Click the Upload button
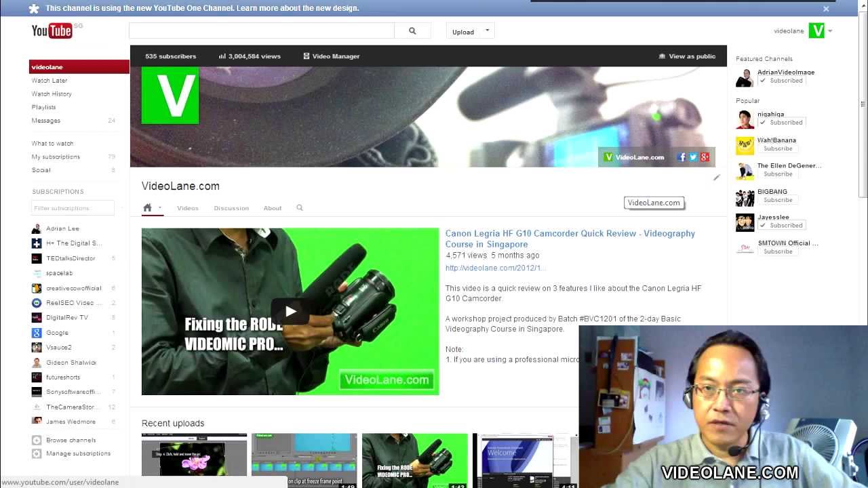This screenshot has height=488, width=868. 463,32
